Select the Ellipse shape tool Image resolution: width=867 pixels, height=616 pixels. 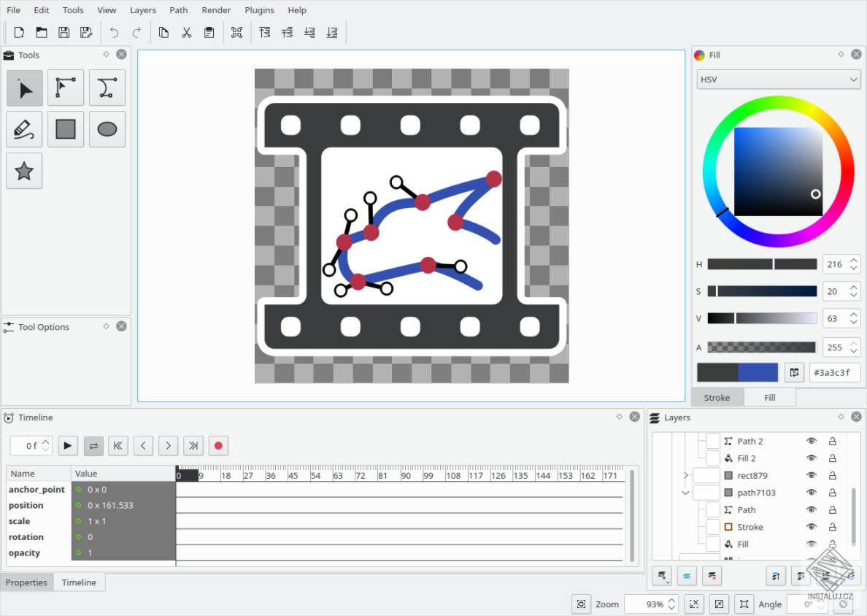point(107,129)
